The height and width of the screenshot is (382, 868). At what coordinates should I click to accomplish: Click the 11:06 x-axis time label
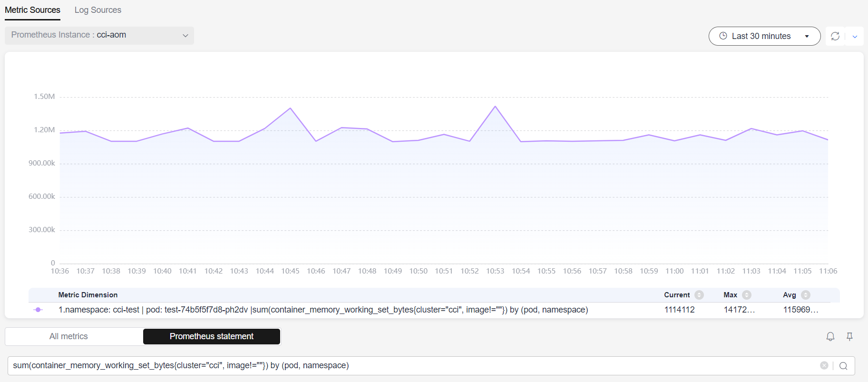[828, 271]
